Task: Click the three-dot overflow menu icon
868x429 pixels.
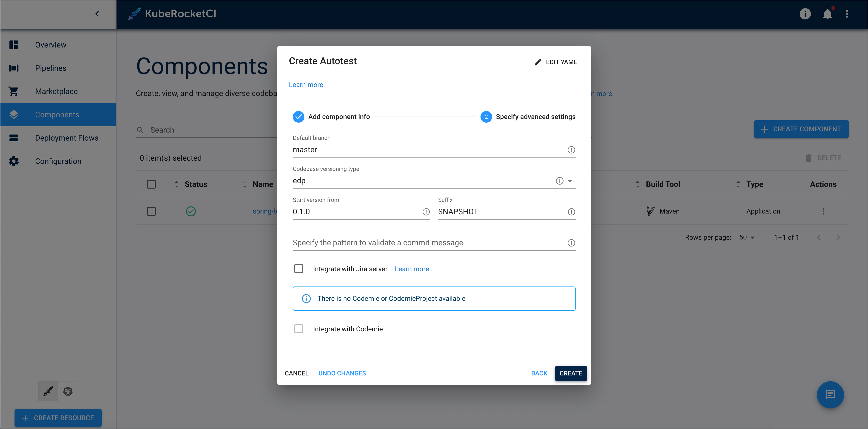Action: [x=824, y=211]
